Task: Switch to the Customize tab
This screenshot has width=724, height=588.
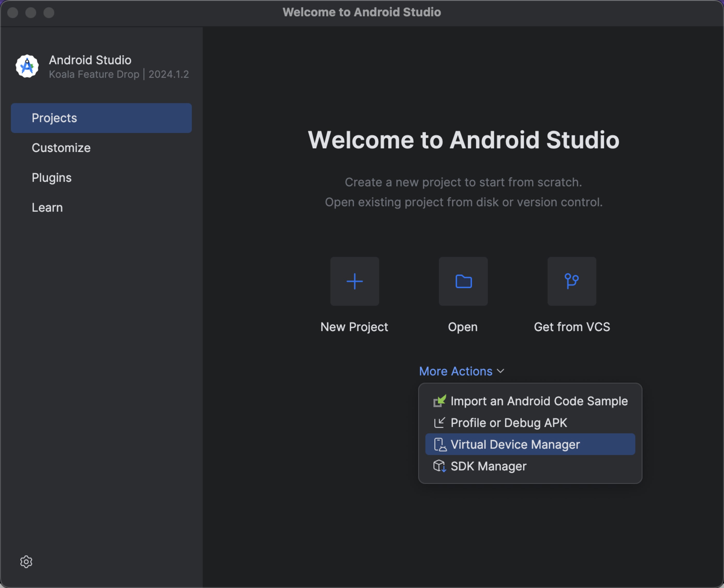Action: click(x=61, y=148)
